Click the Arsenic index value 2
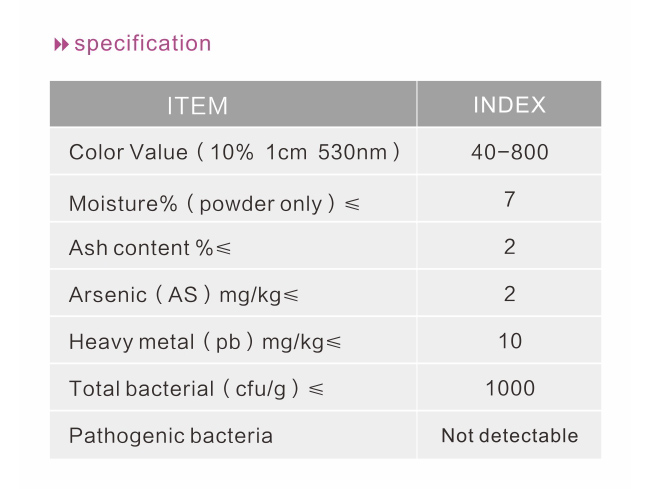650x489 pixels. coord(509,294)
